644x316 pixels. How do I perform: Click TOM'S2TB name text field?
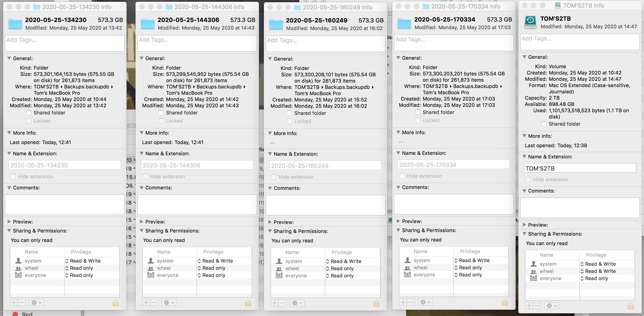coord(580,168)
